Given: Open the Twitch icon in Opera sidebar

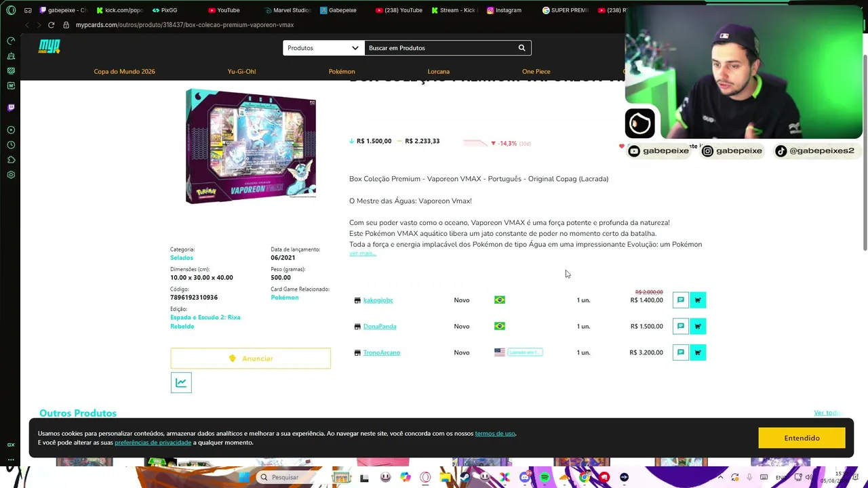Looking at the screenshot, I should coord(11,107).
